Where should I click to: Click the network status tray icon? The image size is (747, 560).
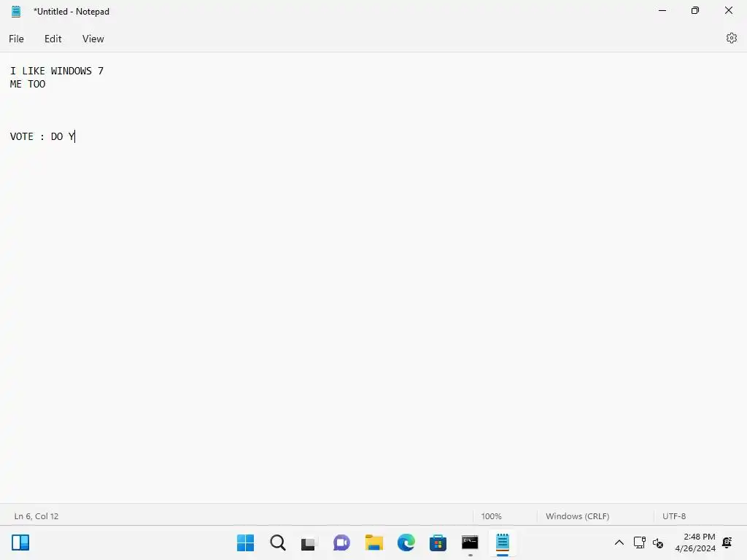coord(639,542)
